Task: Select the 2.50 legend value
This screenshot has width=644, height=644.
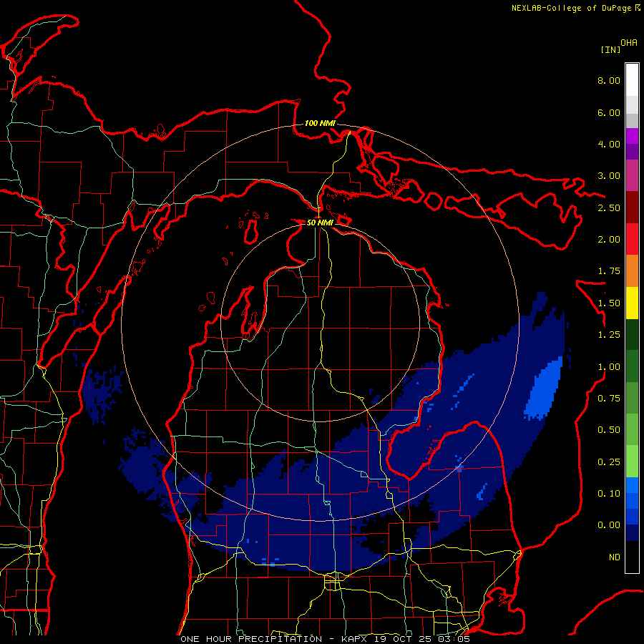Action: pyautogui.click(x=609, y=208)
